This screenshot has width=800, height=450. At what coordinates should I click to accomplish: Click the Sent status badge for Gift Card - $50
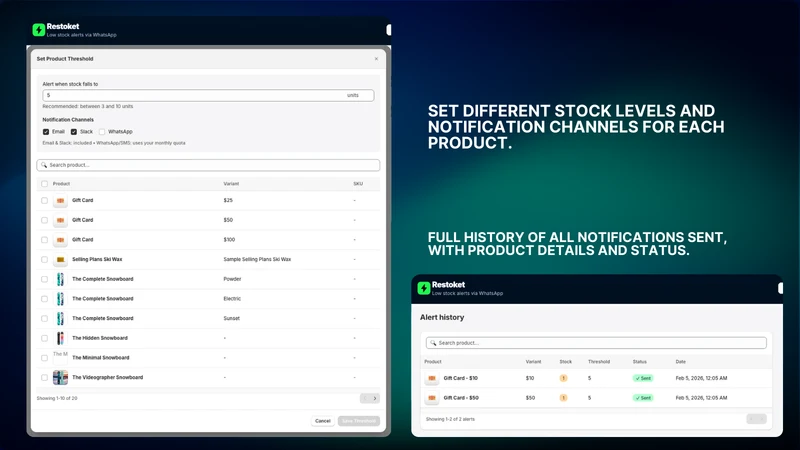point(643,397)
